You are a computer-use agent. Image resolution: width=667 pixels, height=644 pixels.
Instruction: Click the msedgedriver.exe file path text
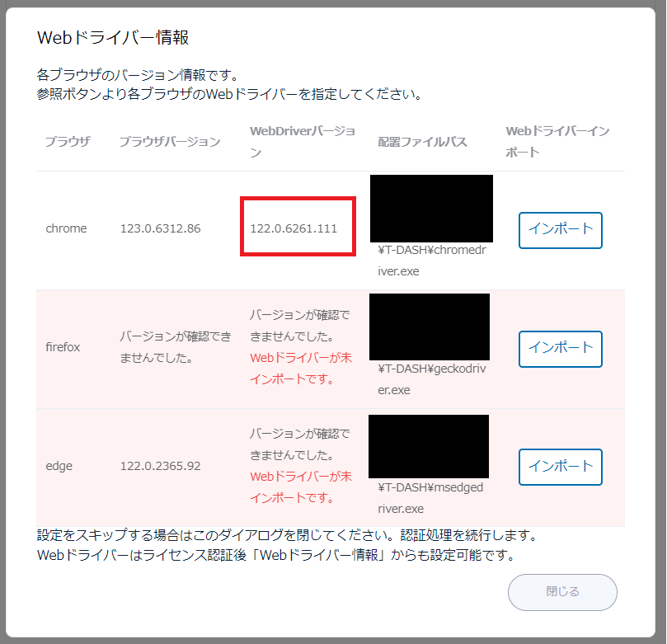pyautogui.click(x=430, y=498)
